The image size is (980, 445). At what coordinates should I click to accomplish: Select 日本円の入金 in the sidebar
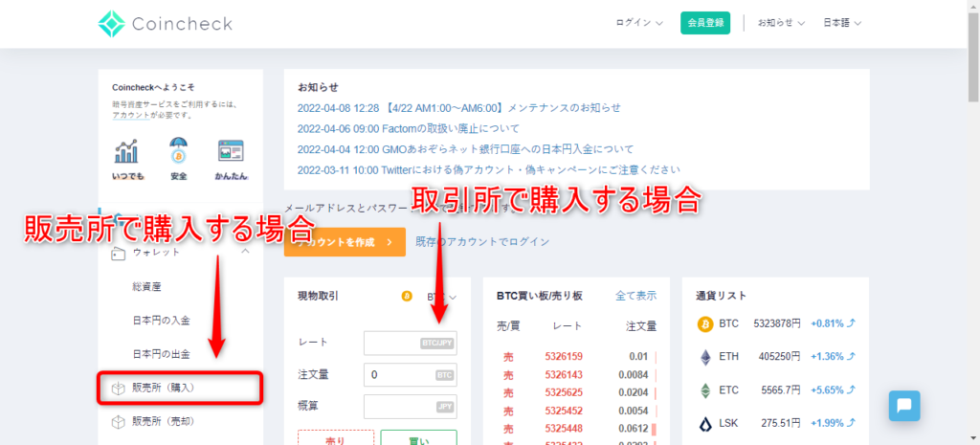(161, 321)
